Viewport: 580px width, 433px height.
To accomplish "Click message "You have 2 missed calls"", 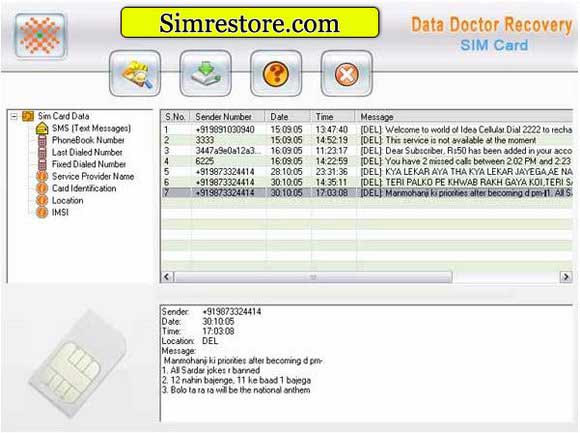I will [x=466, y=161].
